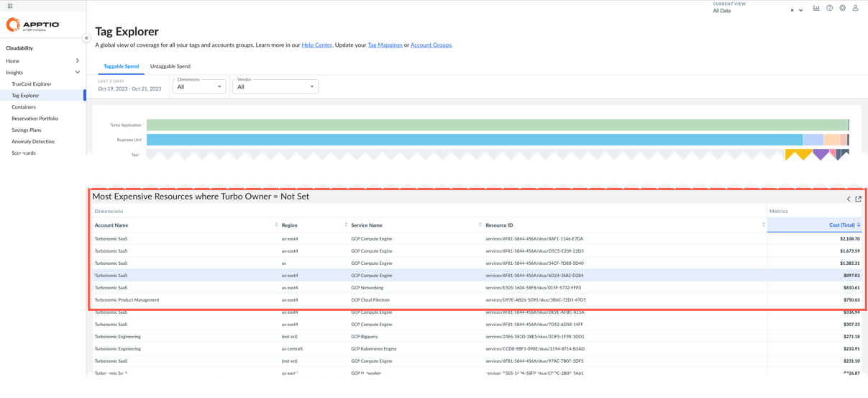
Task: Click Turbonomic Product Management account cell
Action: [127, 299]
